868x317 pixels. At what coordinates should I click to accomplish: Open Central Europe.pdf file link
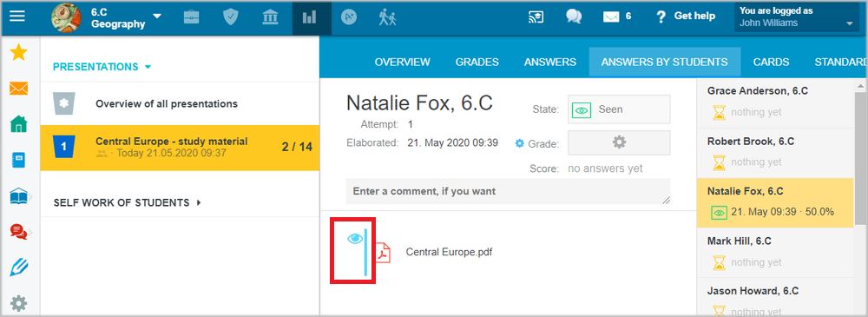[x=449, y=252]
